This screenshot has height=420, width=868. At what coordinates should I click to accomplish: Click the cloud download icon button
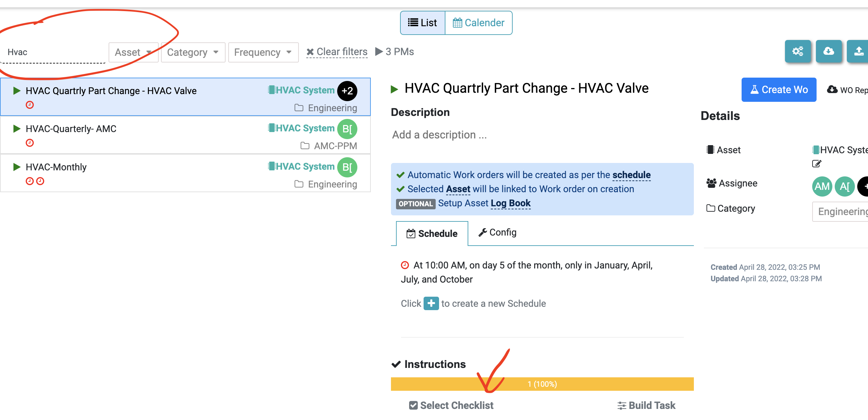click(x=829, y=51)
